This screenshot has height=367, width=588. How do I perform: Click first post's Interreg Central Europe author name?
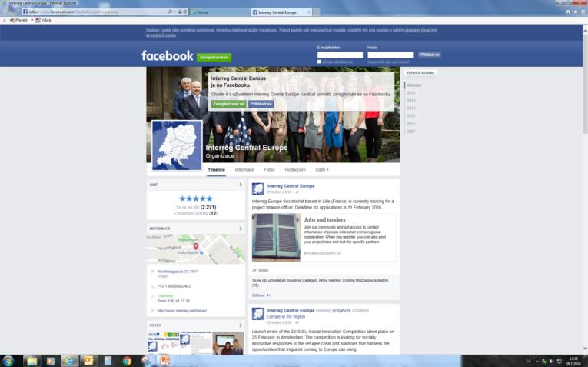tap(291, 186)
